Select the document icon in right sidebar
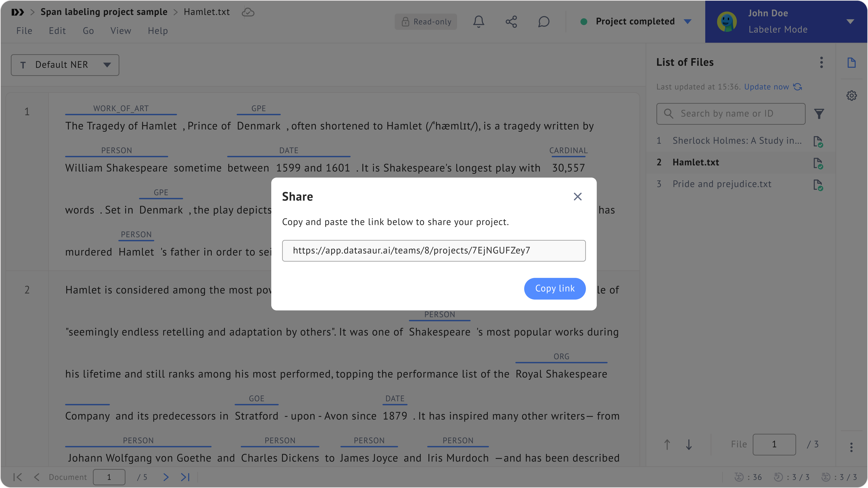 [851, 63]
